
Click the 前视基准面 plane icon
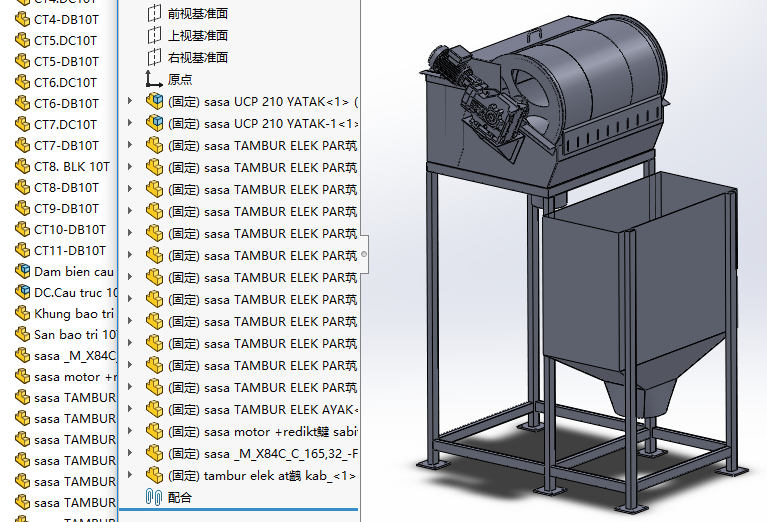(x=154, y=13)
